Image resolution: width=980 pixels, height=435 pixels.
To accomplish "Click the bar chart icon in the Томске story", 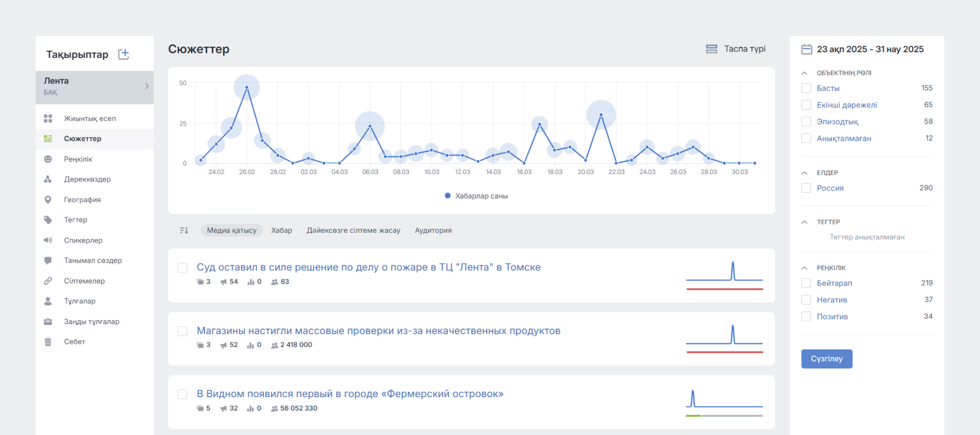I will [x=251, y=282].
